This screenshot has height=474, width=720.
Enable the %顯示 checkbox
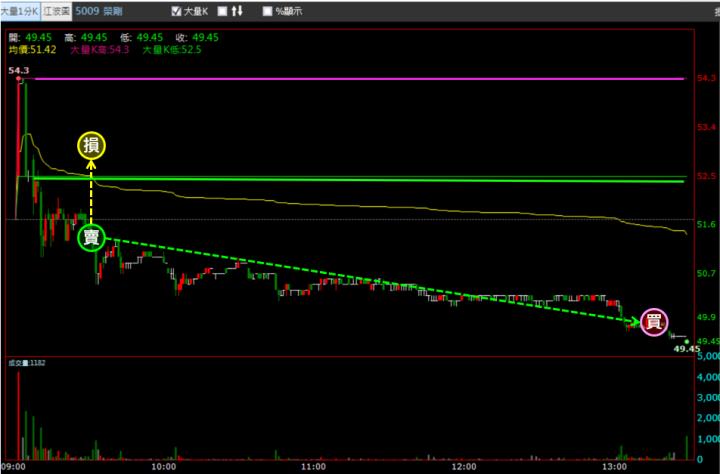pyautogui.click(x=267, y=12)
